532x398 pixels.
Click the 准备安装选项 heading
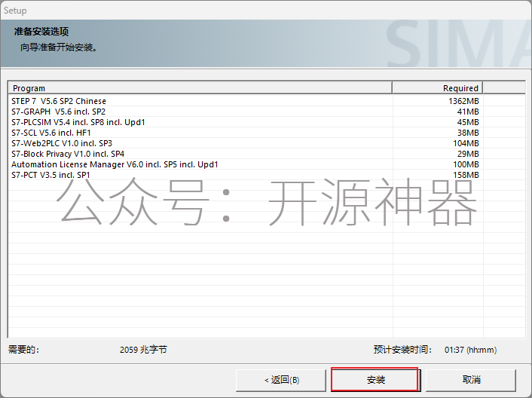point(41,32)
